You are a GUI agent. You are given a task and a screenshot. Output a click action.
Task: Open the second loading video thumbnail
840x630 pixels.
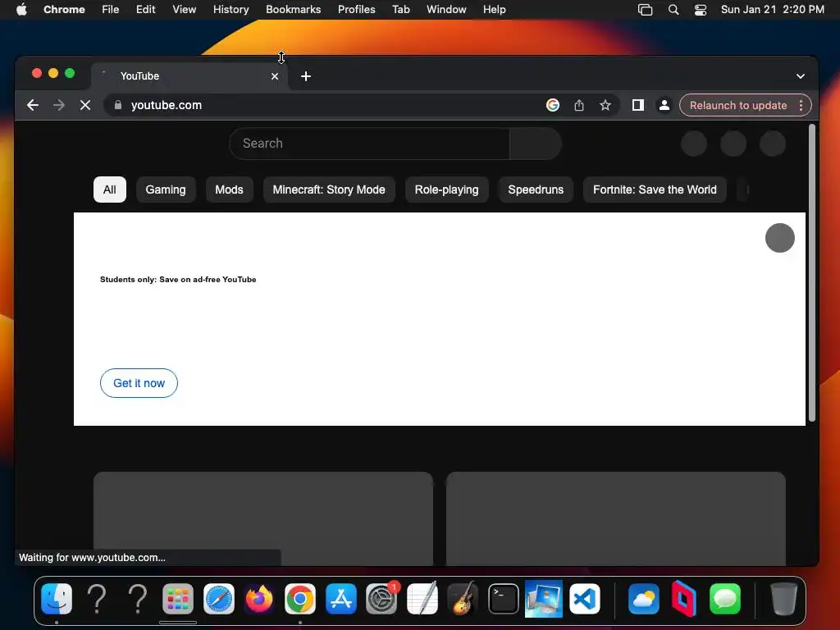616,518
